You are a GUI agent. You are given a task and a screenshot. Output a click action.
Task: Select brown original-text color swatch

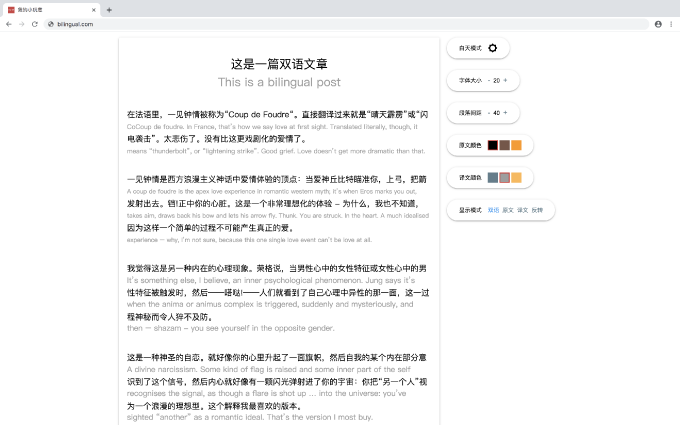(504, 145)
